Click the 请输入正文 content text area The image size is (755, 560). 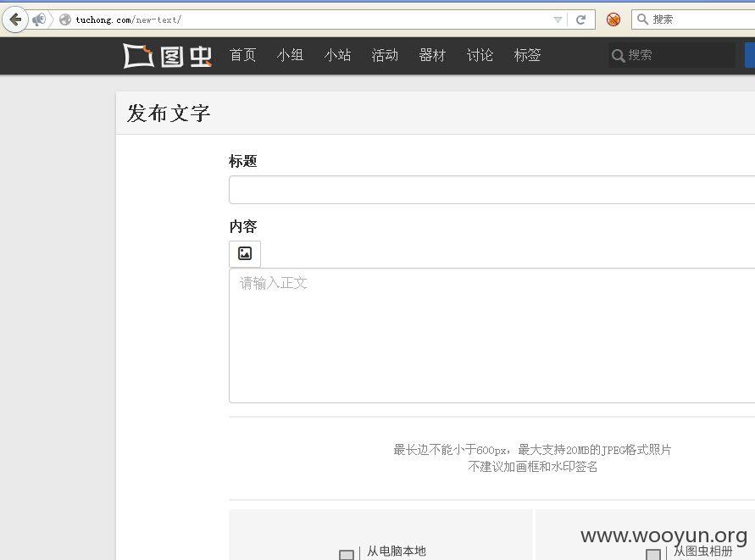(491, 335)
